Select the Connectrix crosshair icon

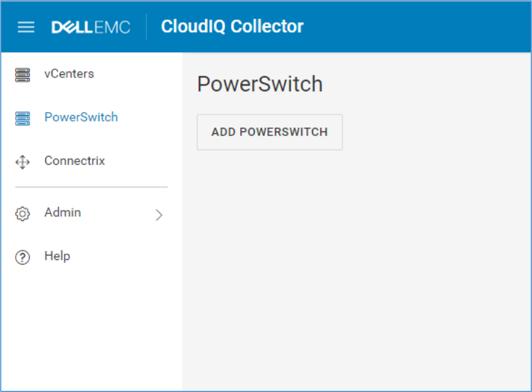22,161
